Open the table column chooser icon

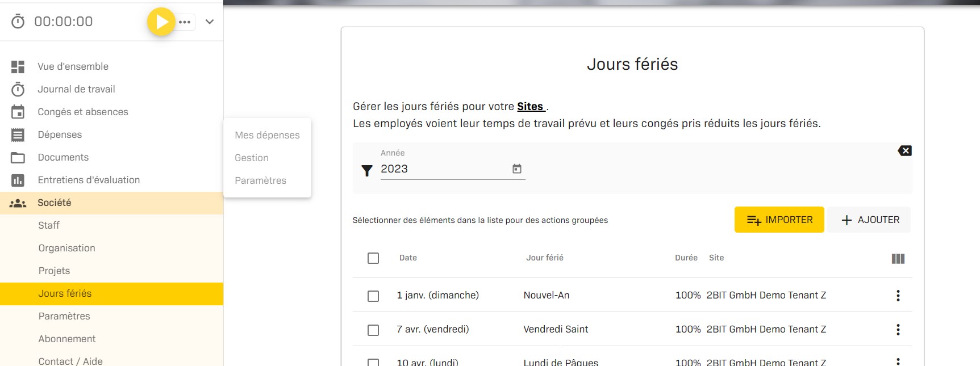898,259
